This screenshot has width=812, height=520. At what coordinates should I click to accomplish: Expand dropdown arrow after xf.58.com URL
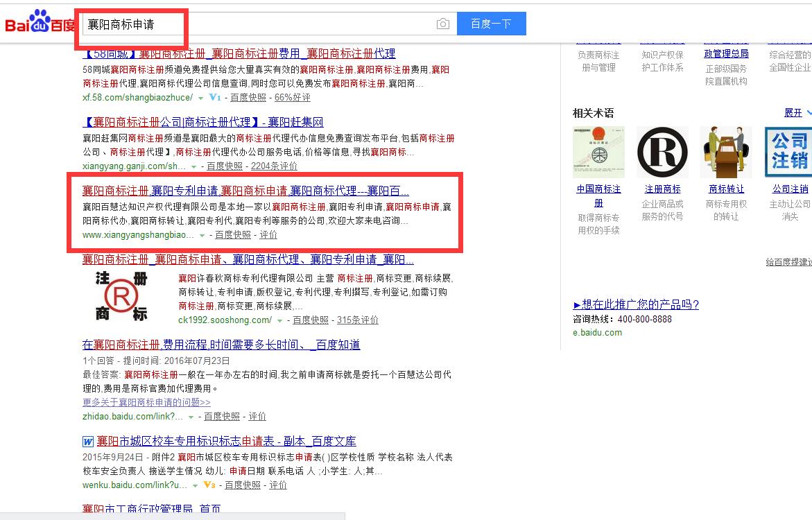(200, 98)
